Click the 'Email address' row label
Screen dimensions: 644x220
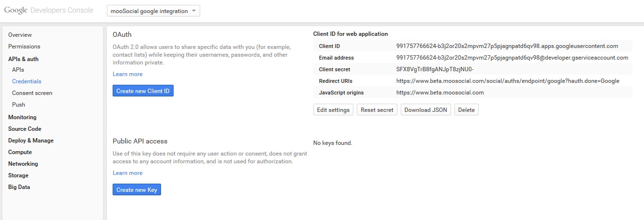[337, 58]
